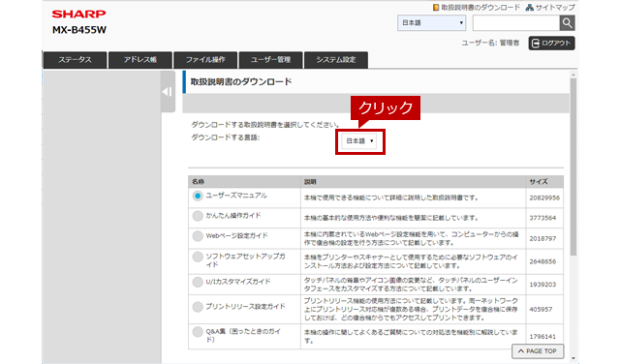The height and width of the screenshot is (364, 620).
Task: Open the ユーザー管理 tab
Action: click(270, 60)
